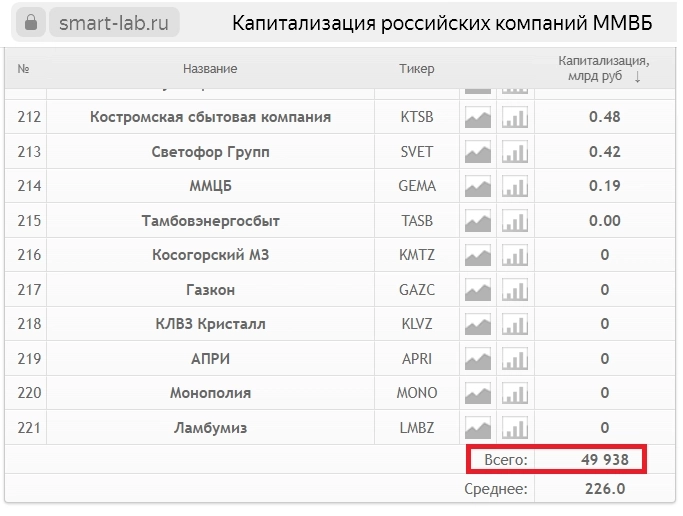Viewport: 683px width, 516px height.
Task: Open the bar chart icon for GEMA row
Action: coord(514,186)
